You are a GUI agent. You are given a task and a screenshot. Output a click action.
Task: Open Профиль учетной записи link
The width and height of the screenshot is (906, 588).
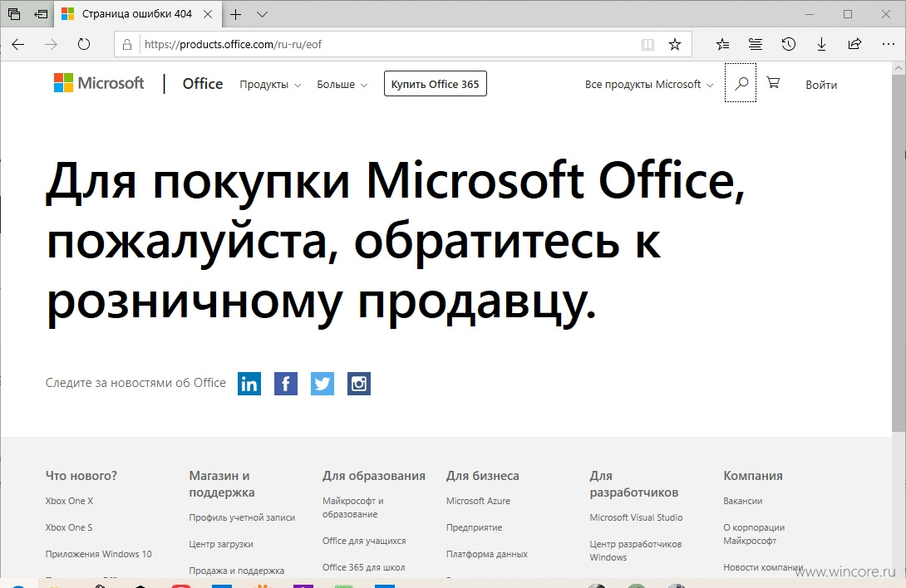[242, 517]
